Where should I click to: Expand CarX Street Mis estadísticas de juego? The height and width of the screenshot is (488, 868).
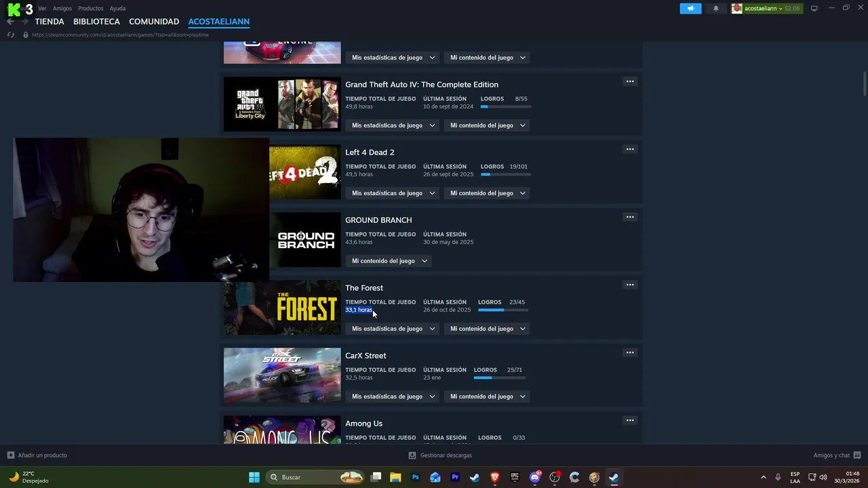click(x=393, y=396)
